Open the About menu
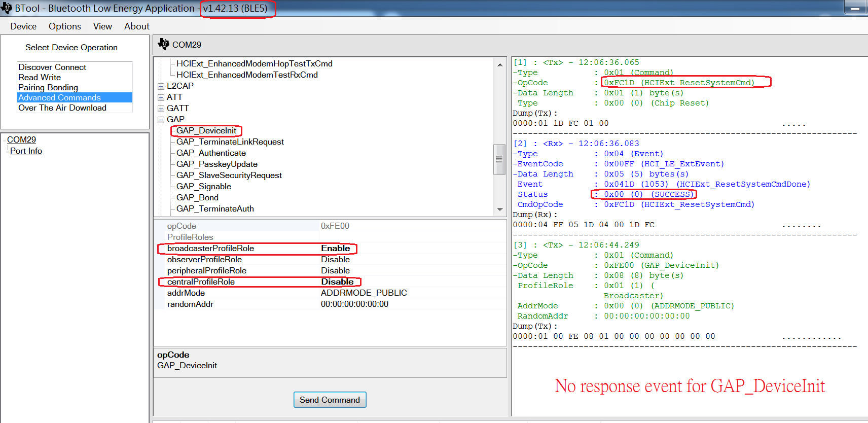The width and height of the screenshot is (868, 423). [137, 26]
